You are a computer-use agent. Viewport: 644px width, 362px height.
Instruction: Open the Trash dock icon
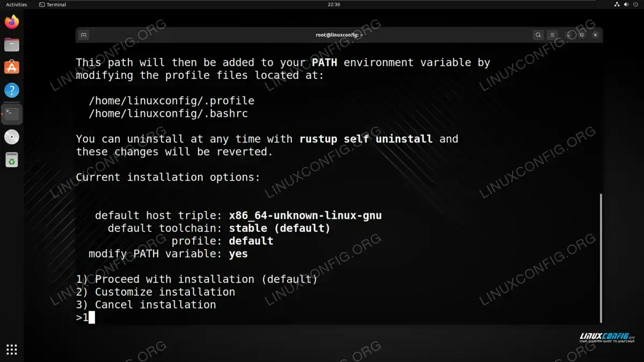click(12, 160)
